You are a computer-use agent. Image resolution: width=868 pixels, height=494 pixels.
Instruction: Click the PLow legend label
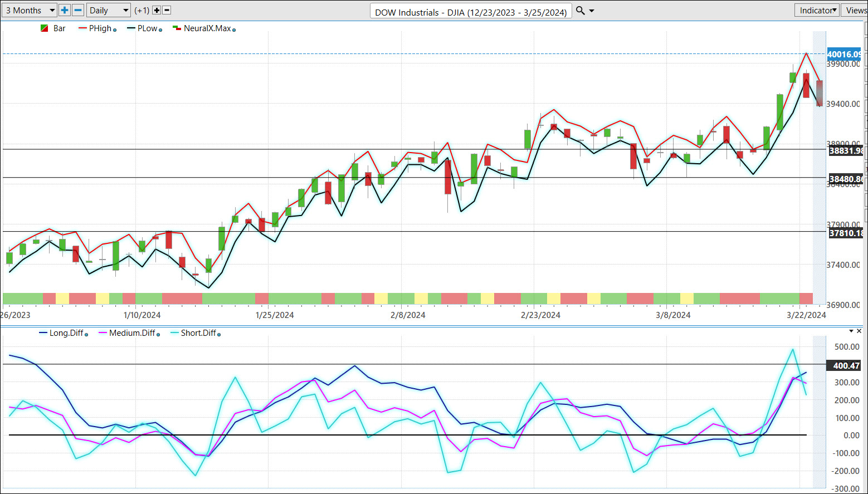tap(148, 28)
